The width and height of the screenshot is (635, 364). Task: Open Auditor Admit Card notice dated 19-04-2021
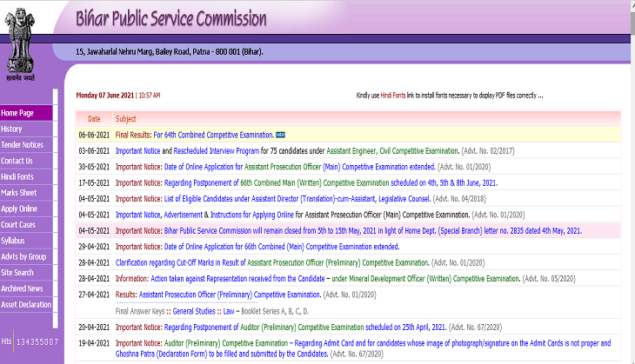point(363,348)
